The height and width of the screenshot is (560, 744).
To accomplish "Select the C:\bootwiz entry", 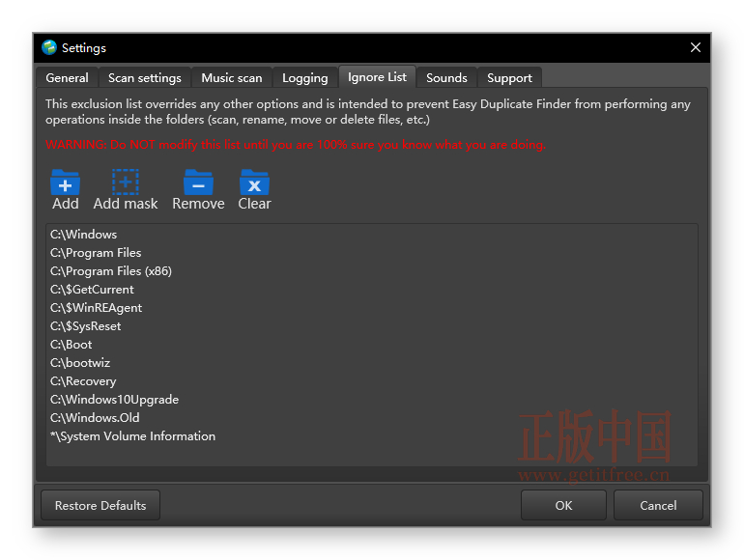I will point(372,363).
